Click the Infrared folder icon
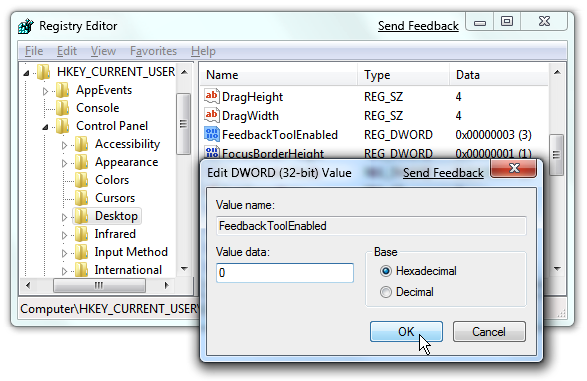 pyautogui.click(x=81, y=234)
